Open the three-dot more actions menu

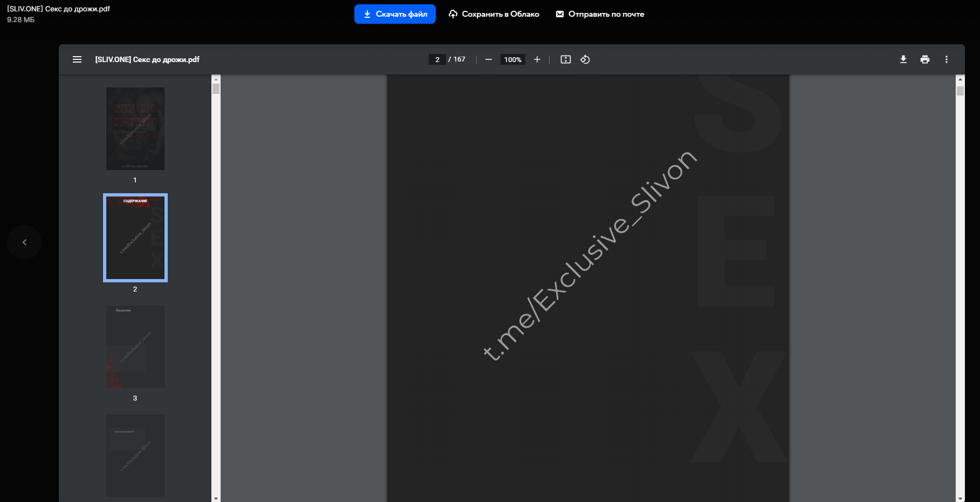(x=947, y=59)
